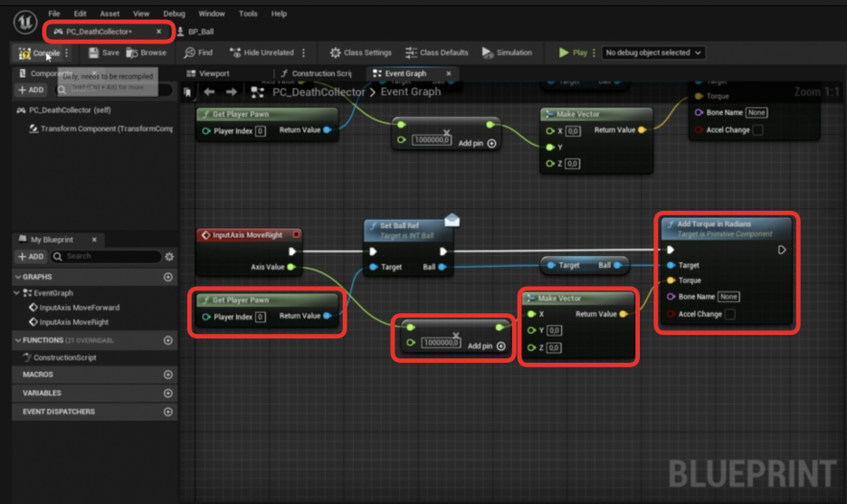Toggle Accel Change checkbox on upper node
Viewport: 847px width, 504px height.
click(758, 129)
